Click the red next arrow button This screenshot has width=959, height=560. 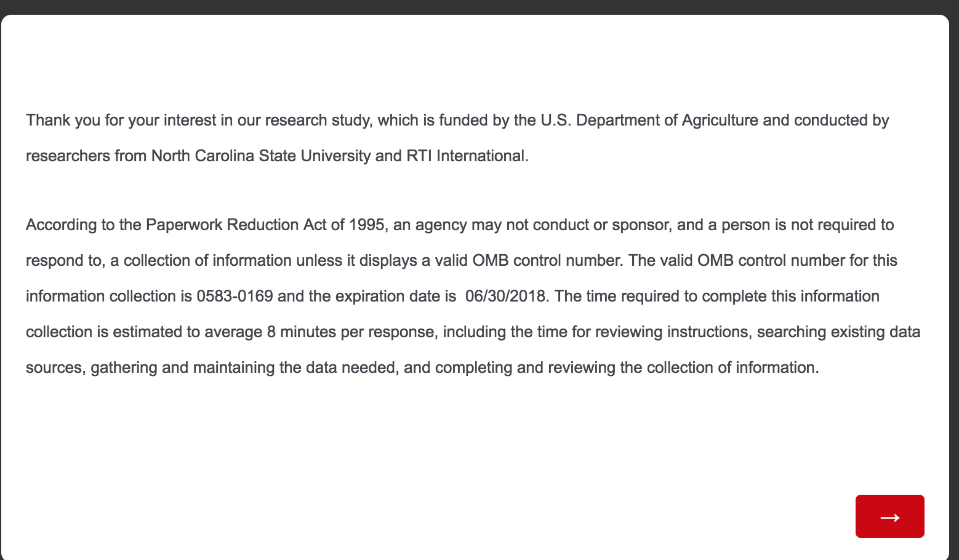tap(889, 516)
